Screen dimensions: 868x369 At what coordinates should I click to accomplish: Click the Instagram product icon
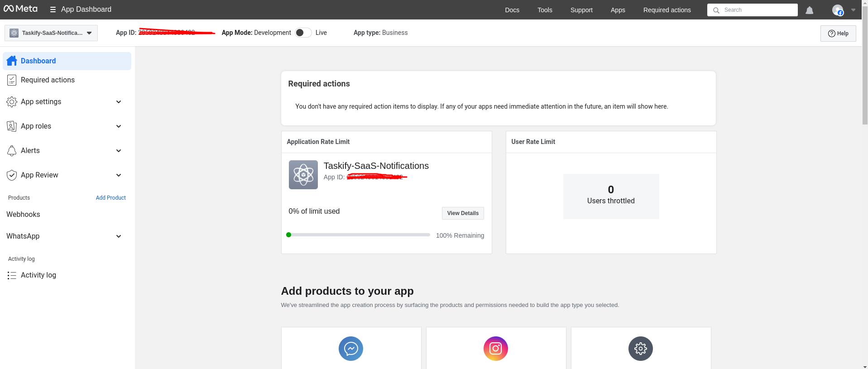coord(495,348)
